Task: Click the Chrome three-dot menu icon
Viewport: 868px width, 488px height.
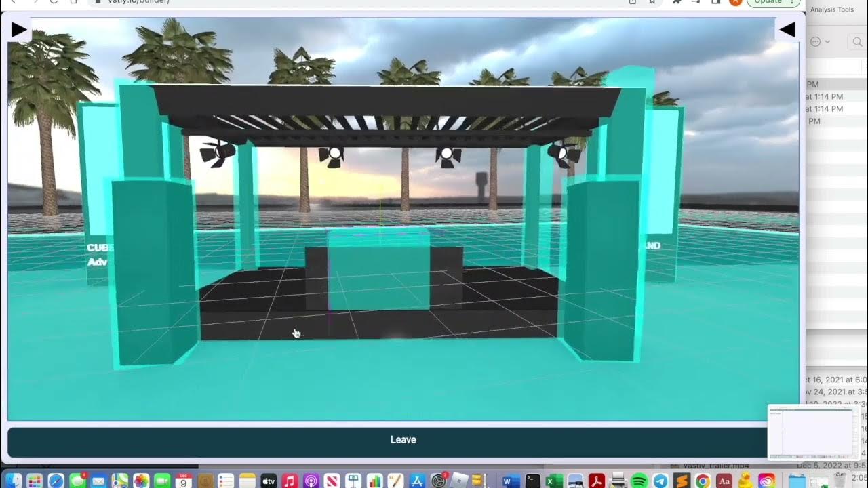Action: coord(791,2)
